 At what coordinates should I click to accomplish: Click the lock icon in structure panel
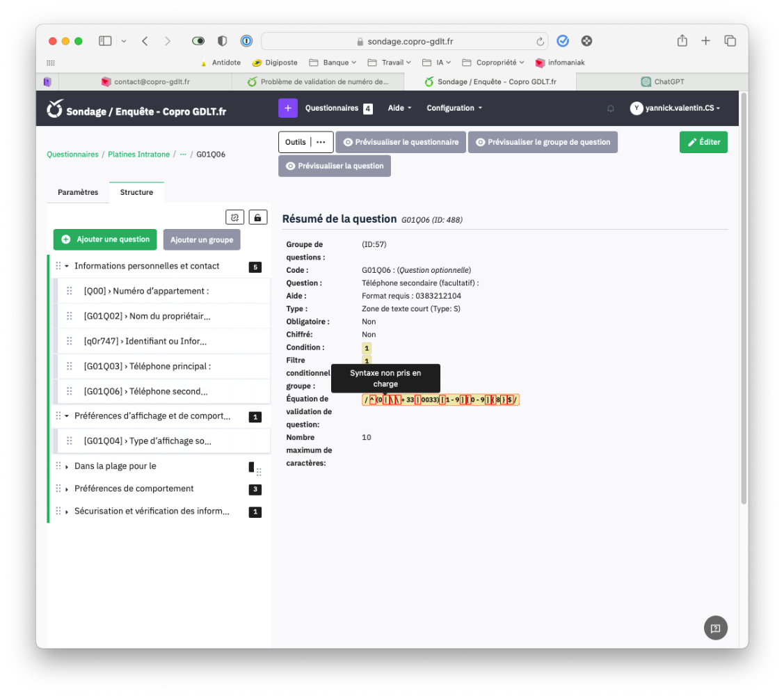tap(257, 218)
